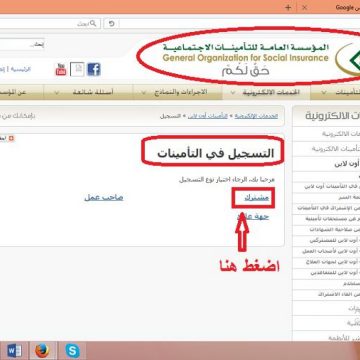Image resolution: width=360 pixels, height=360 pixels.
Task: Open Firefox from the taskbar
Action: [x=42, y=351]
